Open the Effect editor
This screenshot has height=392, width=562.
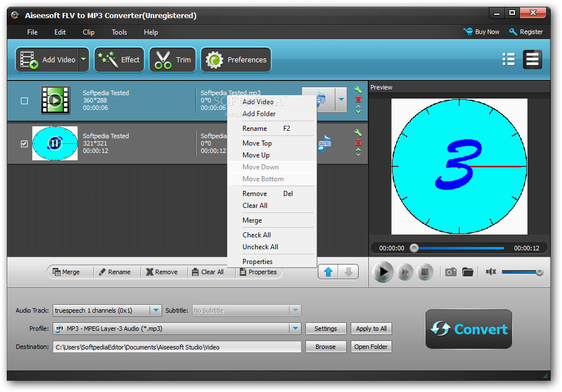coord(120,60)
